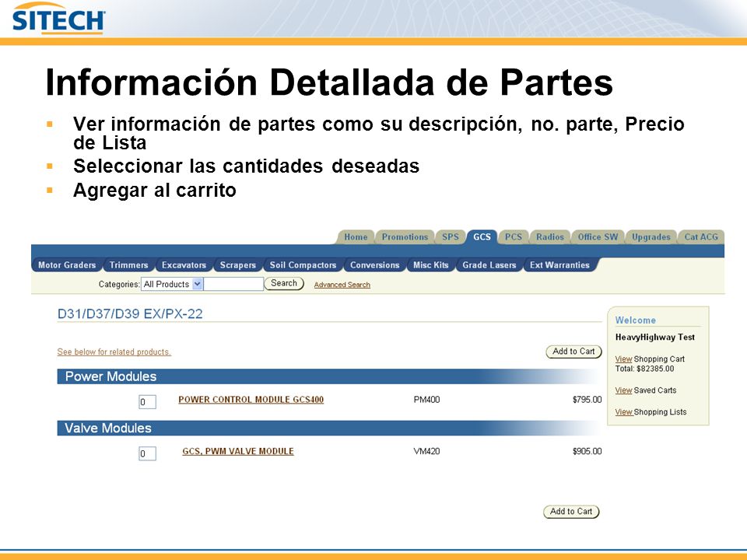Image resolution: width=747 pixels, height=560 pixels.
Task: Go to the Scrapers category
Action: point(238,265)
